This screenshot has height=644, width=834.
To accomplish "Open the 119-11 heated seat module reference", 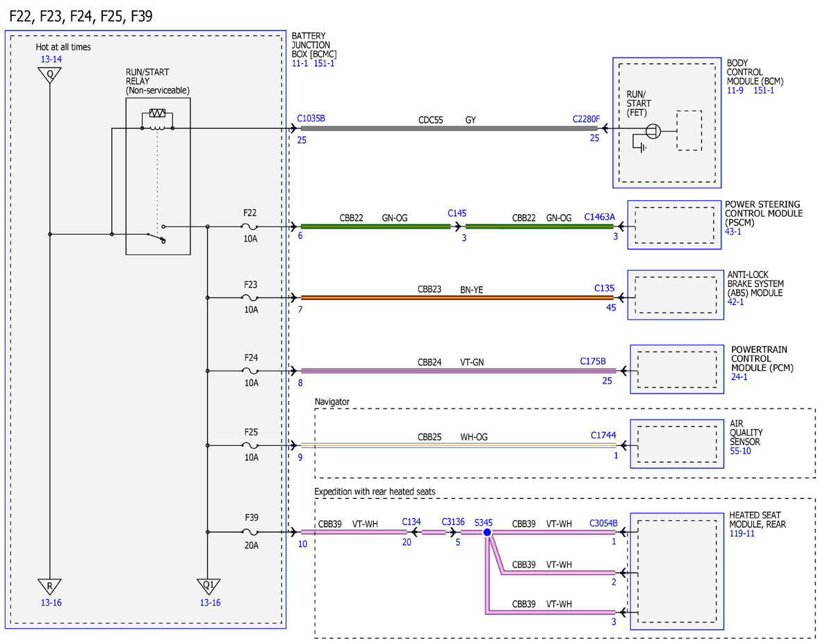I will tap(742, 534).
